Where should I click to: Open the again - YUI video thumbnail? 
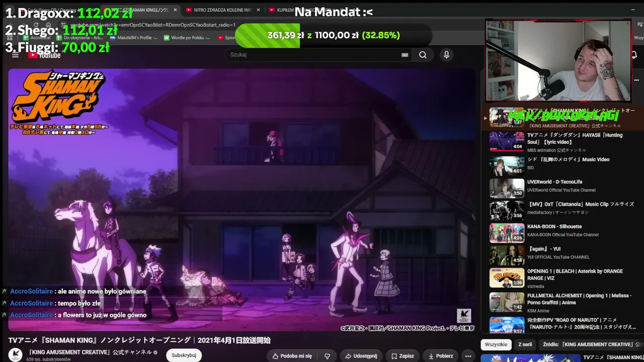pyautogui.click(x=507, y=255)
